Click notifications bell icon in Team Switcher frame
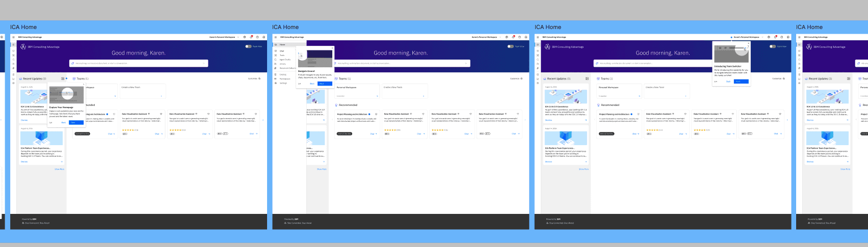 click(775, 37)
